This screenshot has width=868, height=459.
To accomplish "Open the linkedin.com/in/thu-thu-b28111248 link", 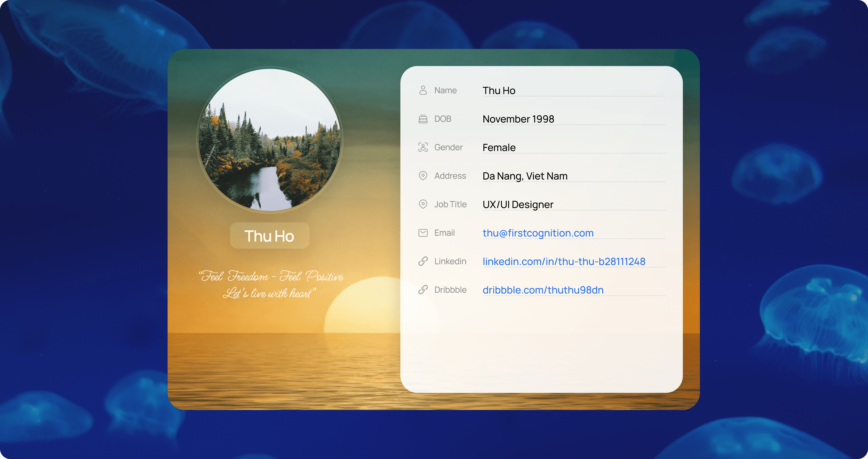I will pyautogui.click(x=564, y=261).
